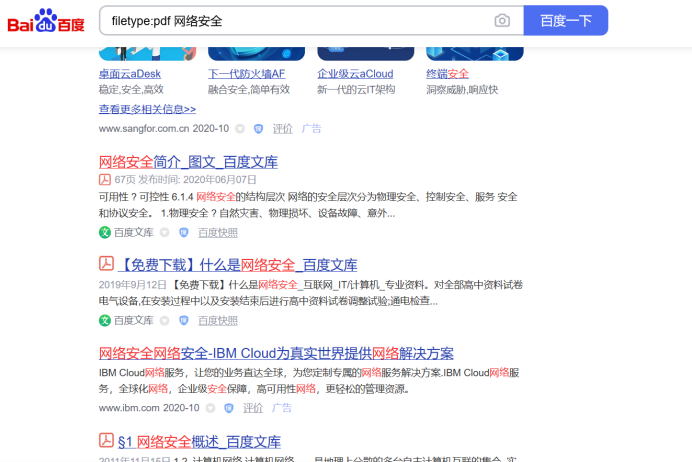Open 网络安全简介_图文_百度文库 result
Viewport: 692px width, 462px height.
[x=188, y=162]
